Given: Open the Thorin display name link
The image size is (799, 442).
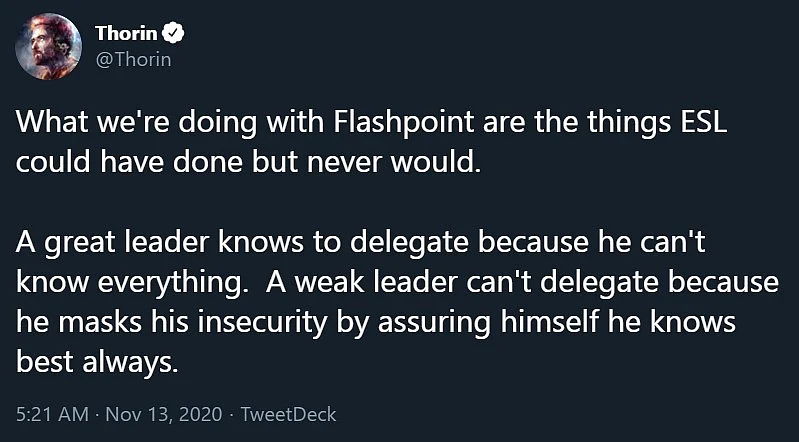Looking at the screenshot, I should [126, 34].
